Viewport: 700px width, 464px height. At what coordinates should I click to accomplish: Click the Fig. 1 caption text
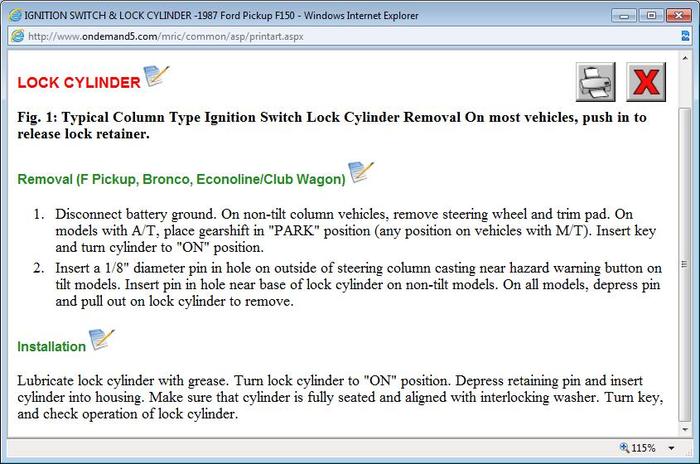pos(332,125)
